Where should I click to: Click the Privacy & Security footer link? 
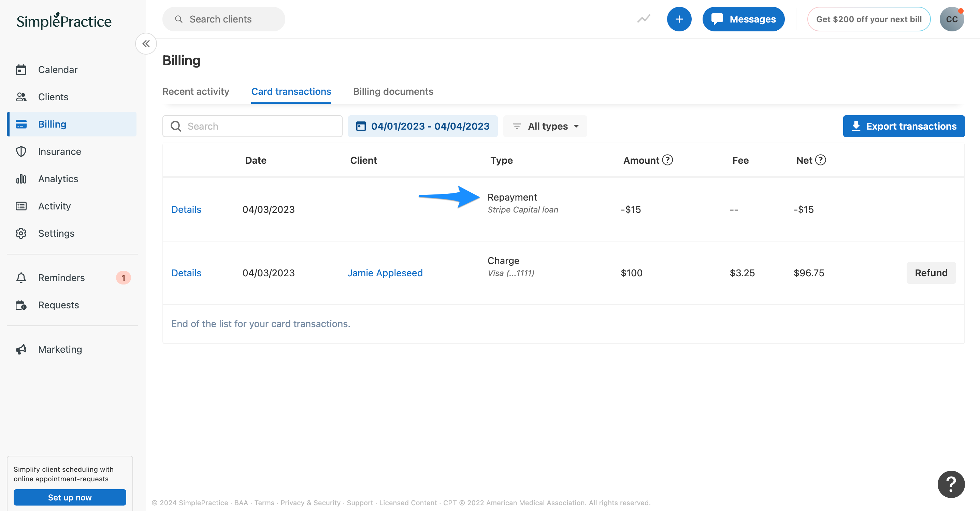[311, 502]
